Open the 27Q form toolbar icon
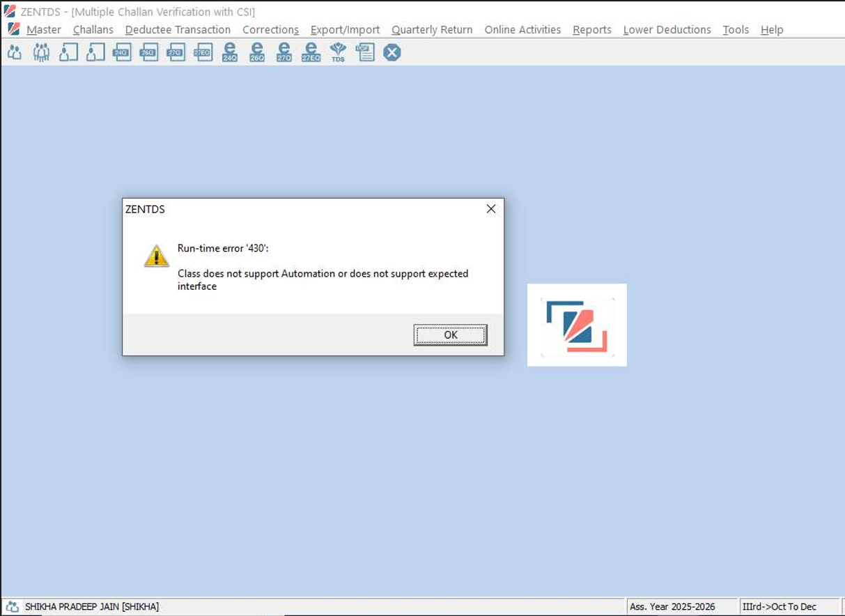 pos(176,52)
